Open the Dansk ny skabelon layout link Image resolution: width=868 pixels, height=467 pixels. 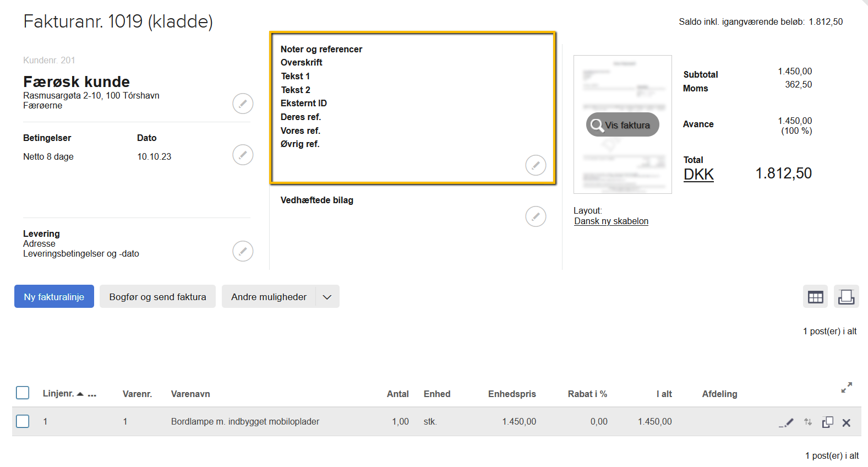tap(611, 221)
